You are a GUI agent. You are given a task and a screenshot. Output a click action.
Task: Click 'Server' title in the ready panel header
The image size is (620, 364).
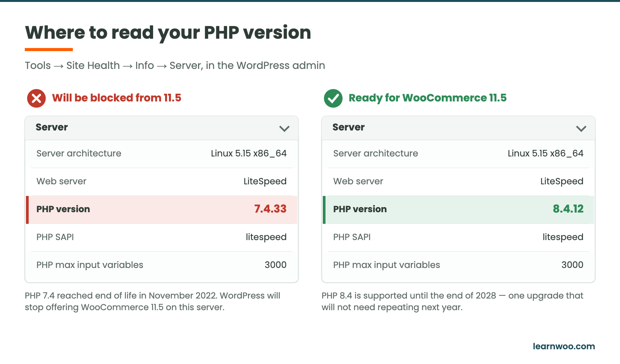point(348,127)
